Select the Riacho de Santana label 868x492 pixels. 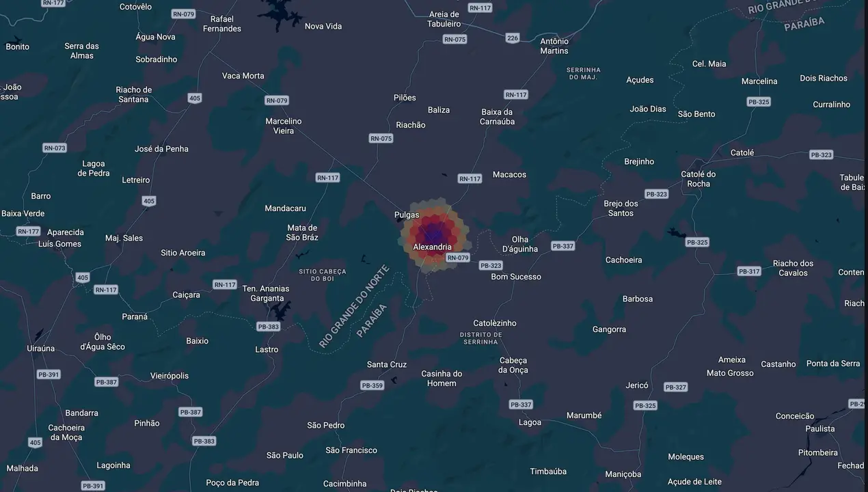tap(133, 94)
